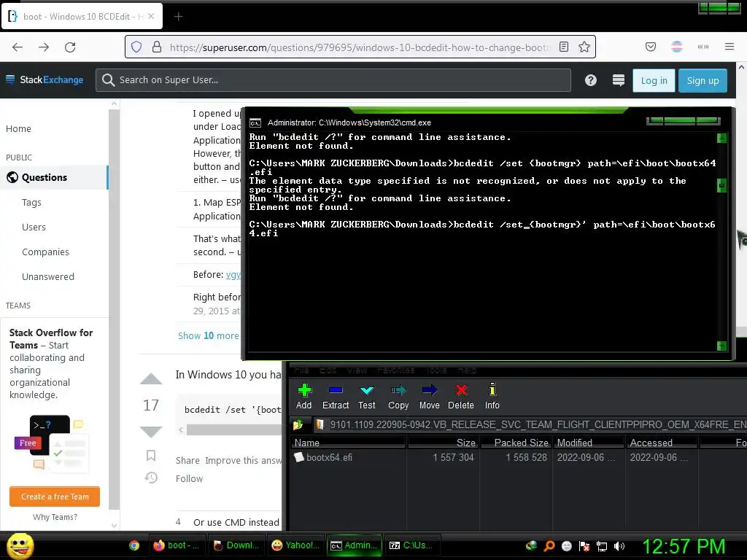Click the Firefox address bar URL
Image resolution: width=747 pixels, height=560 pixels.
[x=360, y=47]
